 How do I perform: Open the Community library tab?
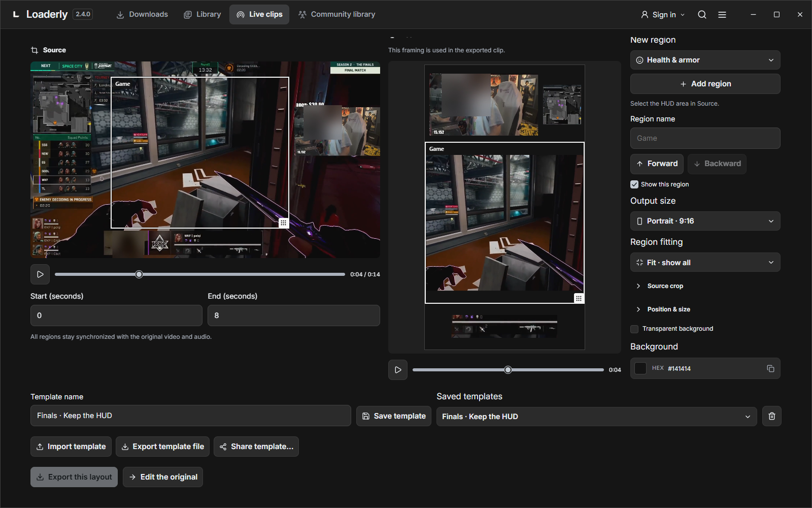[337, 15]
